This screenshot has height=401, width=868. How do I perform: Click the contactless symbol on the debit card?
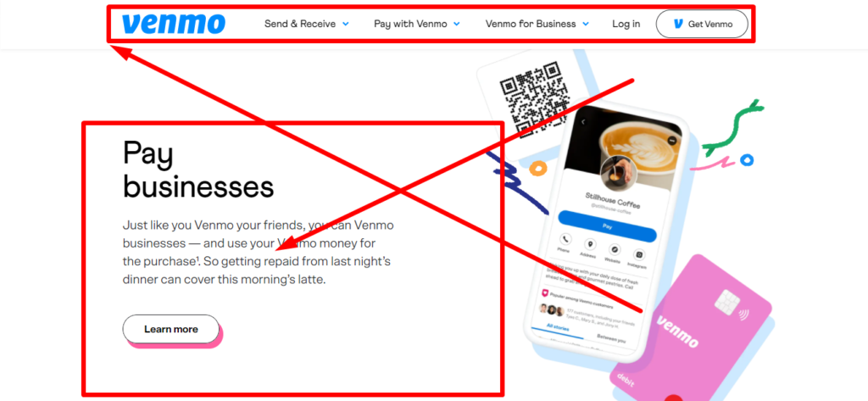[x=743, y=315]
